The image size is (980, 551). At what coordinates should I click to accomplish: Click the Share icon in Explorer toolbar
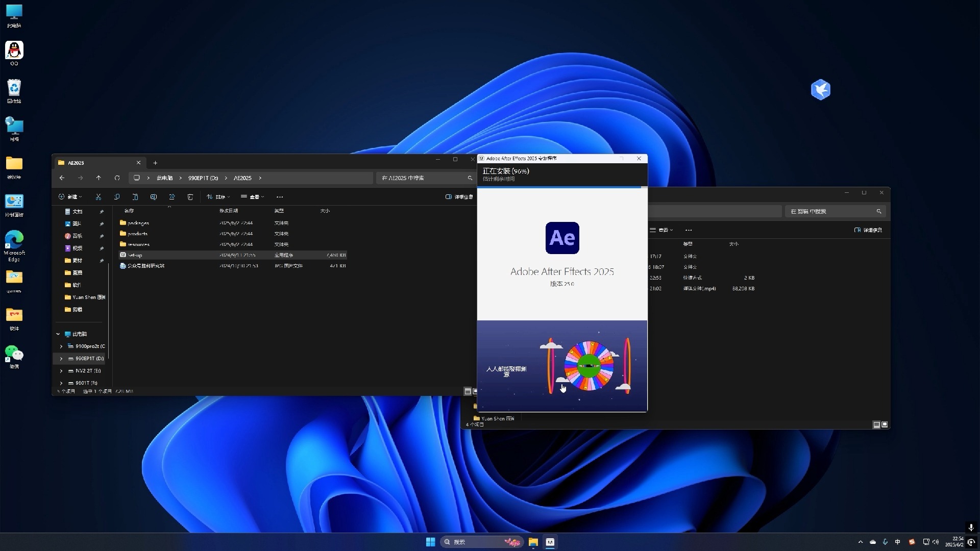[172, 197]
